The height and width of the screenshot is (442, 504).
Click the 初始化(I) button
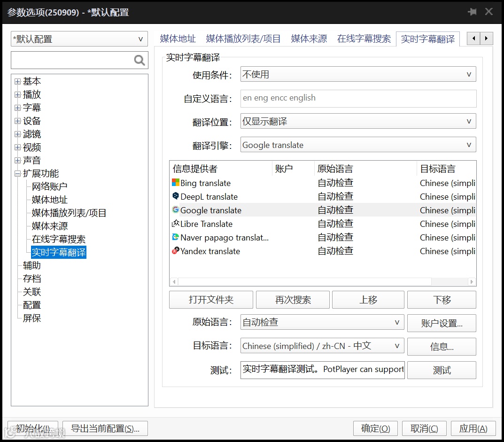(33, 428)
